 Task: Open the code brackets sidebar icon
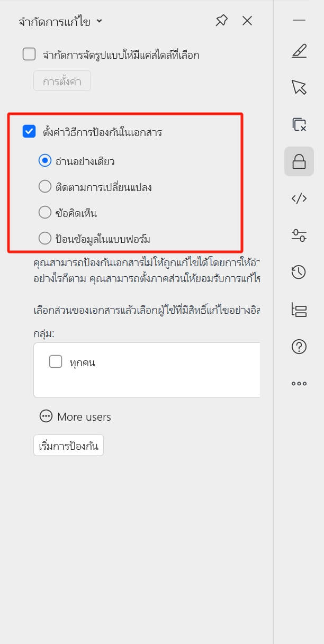[x=299, y=198]
